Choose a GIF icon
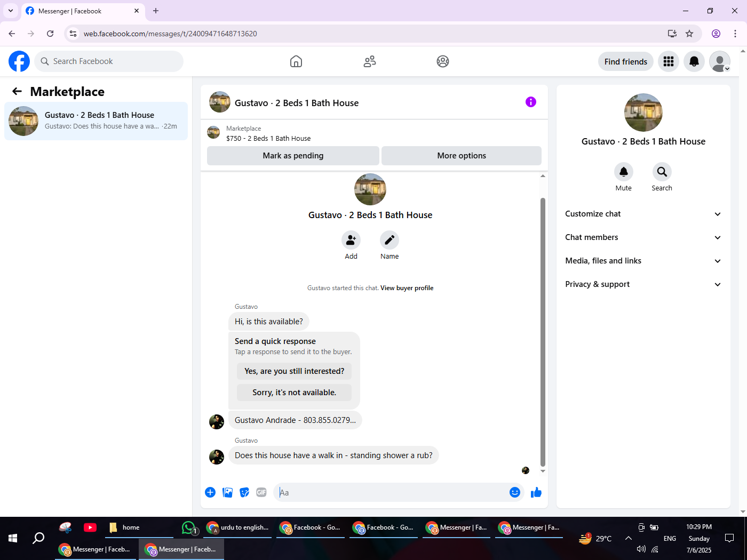Viewport: 747px width, 560px height. 261,492
